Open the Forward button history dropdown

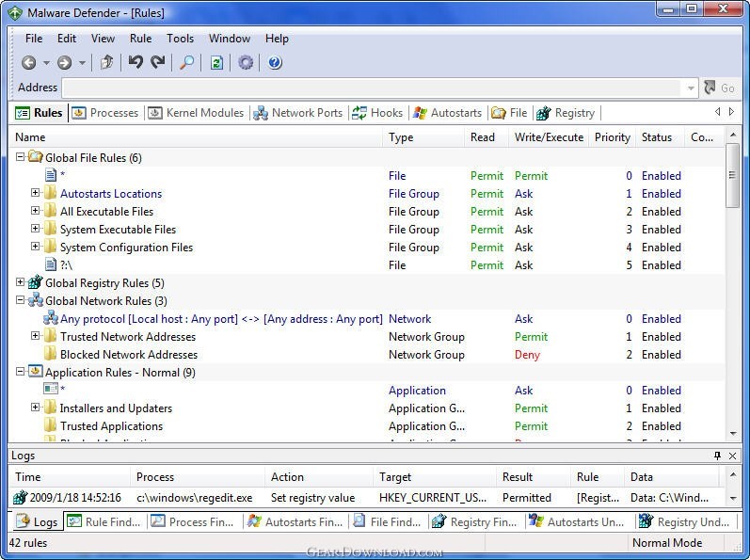(x=82, y=63)
